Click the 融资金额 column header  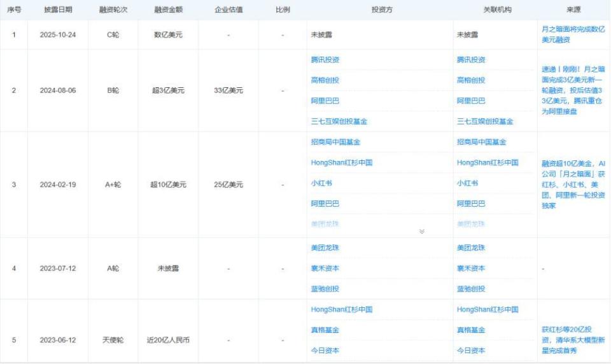pos(168,10)
